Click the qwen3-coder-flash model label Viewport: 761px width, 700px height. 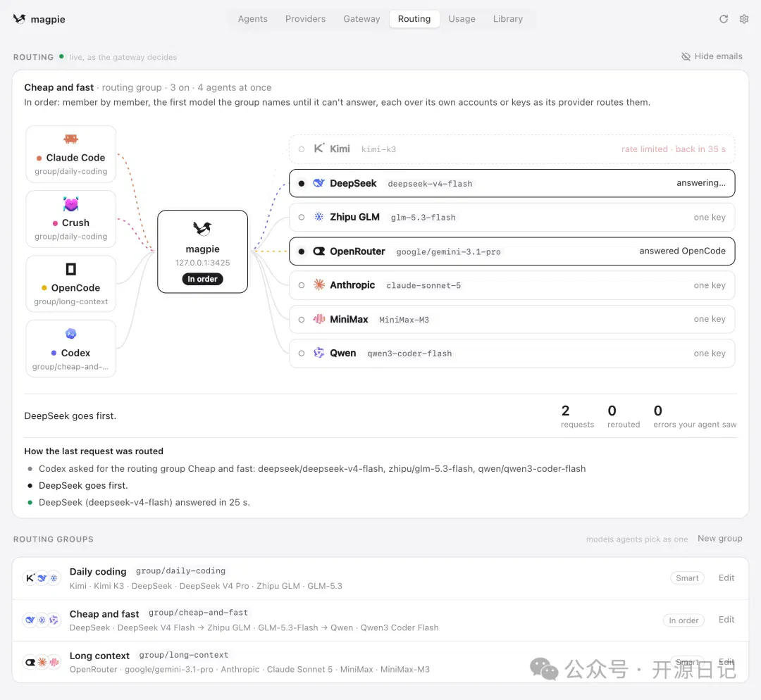tap(409, 354)
